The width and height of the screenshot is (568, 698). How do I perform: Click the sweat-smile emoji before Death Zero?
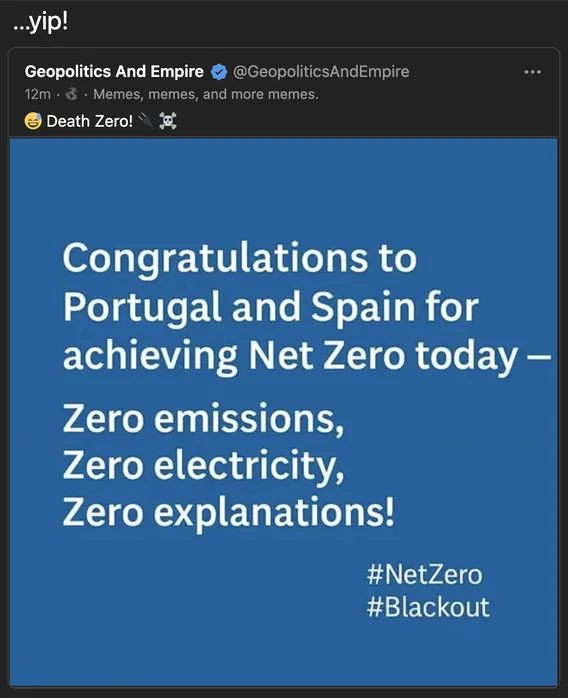point(33,121)
